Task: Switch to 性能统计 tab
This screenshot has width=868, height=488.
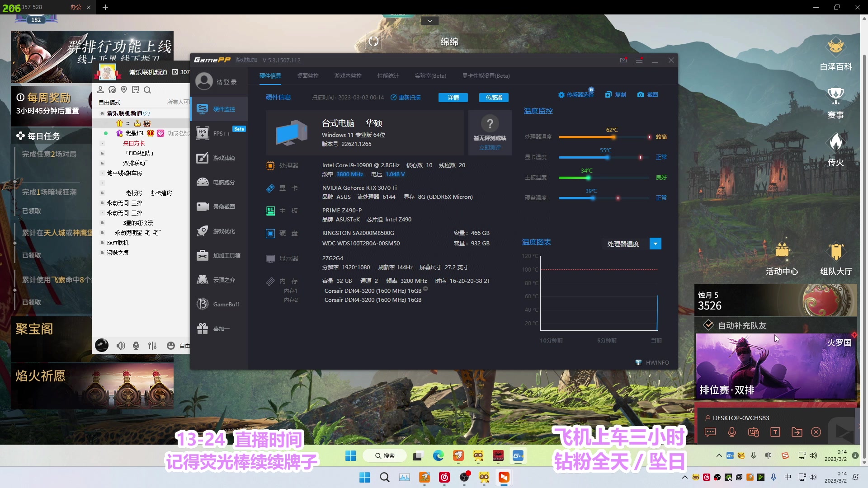Action: [388, 75]
